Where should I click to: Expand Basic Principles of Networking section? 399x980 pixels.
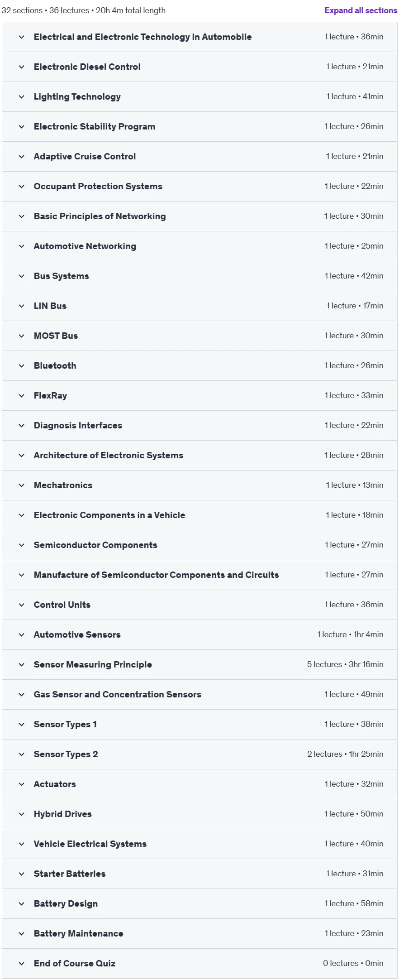click(x=199, y=216)
